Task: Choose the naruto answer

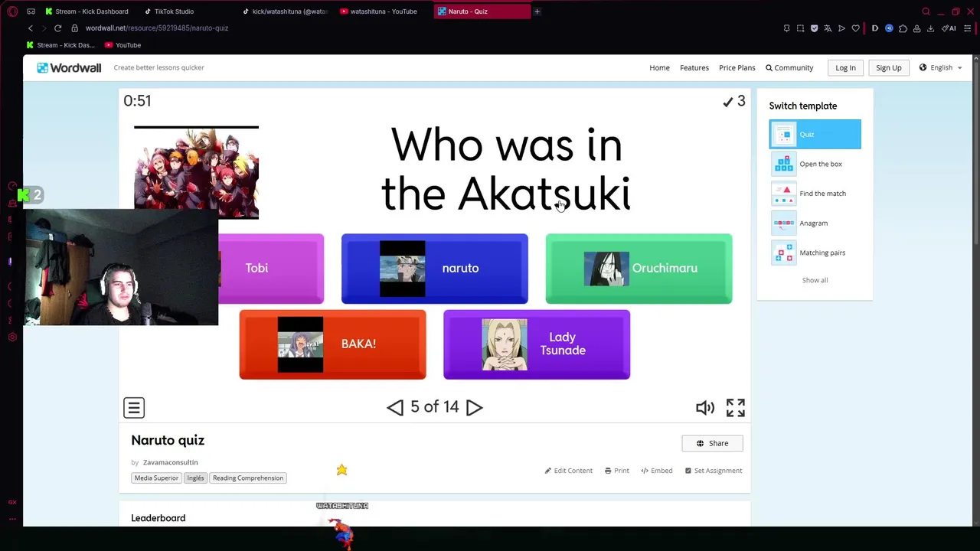Action: click(x=434, y=269)
